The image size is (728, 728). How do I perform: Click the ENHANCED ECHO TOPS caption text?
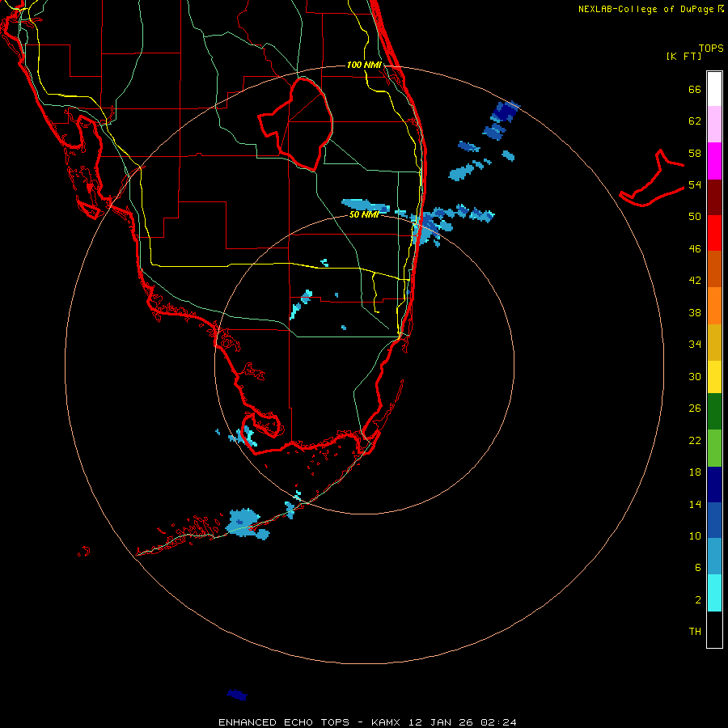[x=283, y=722]
